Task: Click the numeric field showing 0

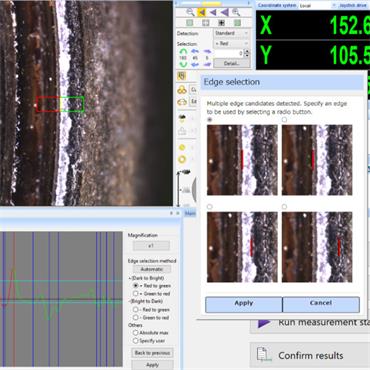Action: point(229,53)
